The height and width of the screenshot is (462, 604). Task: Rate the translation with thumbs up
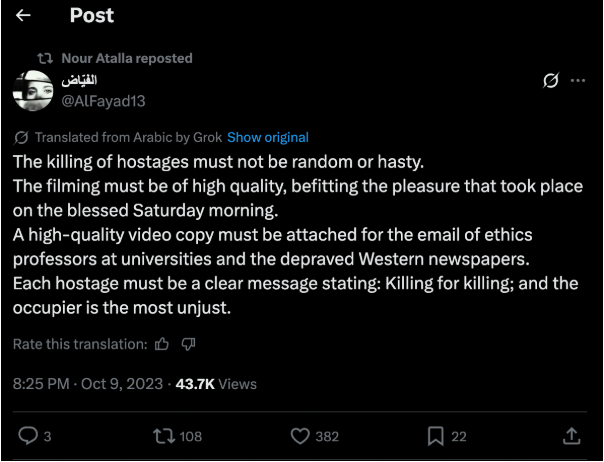tap(163, 344)
